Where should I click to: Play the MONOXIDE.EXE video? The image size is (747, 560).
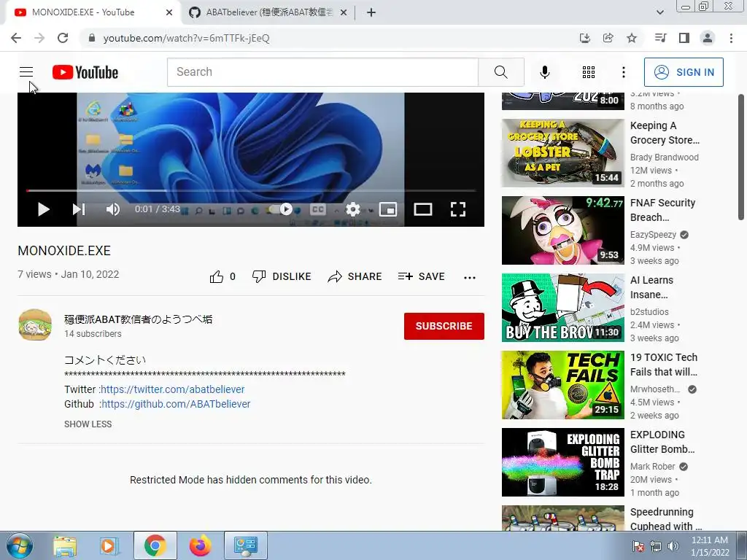43,209
